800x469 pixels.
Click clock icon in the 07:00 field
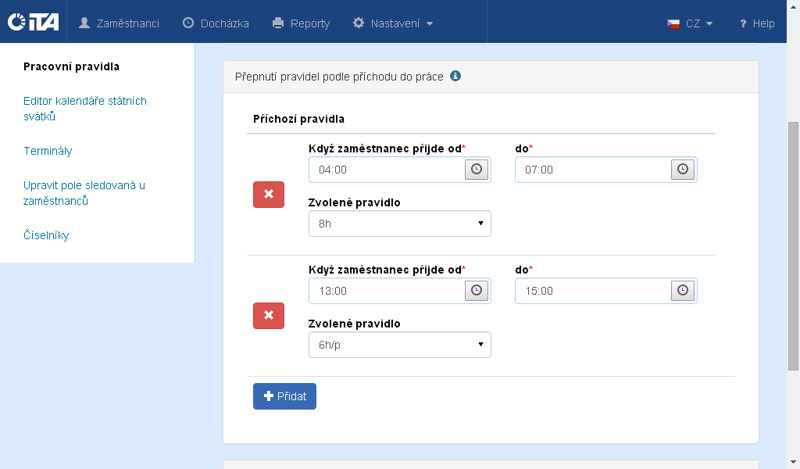(683, 170)
